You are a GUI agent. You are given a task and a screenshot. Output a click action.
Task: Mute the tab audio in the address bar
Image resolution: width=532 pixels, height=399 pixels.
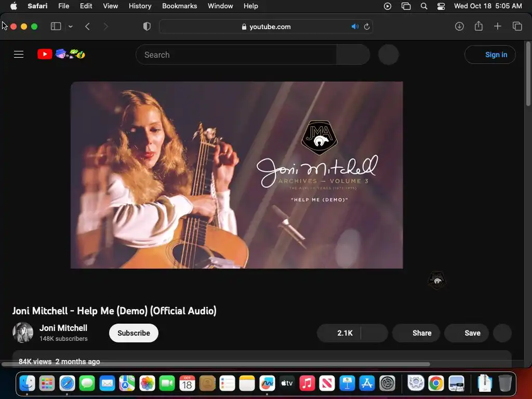tap(355, 26)
